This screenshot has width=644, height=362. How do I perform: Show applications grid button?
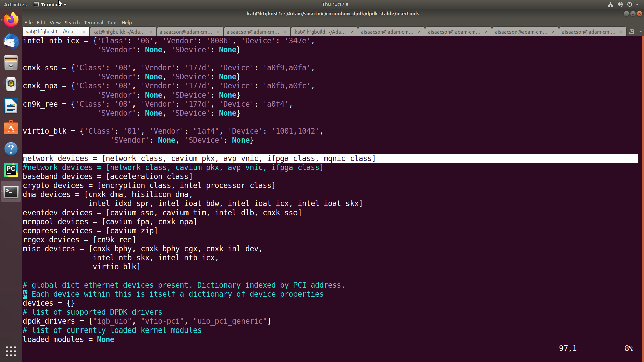pos(11,351)
